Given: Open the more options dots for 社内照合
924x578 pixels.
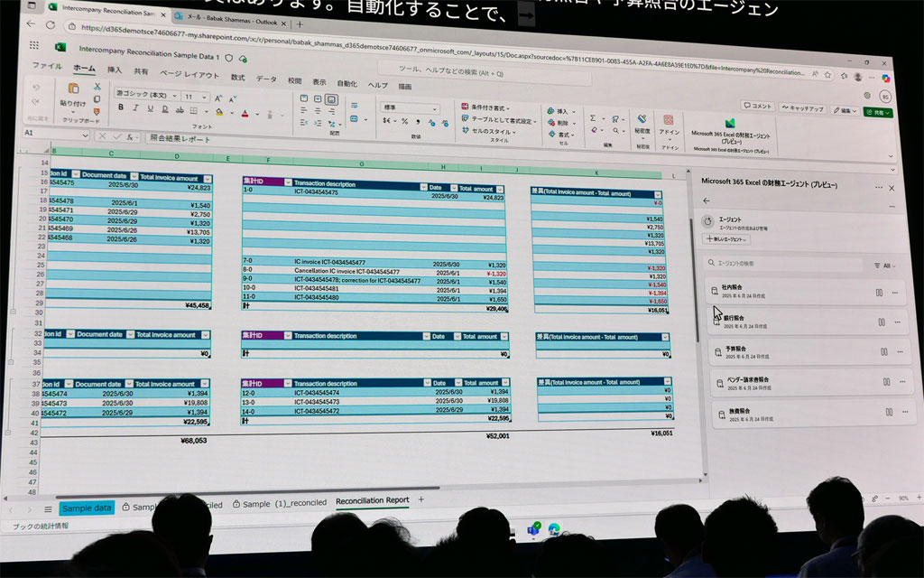Looking at the screenshot, I should point(894,293).
